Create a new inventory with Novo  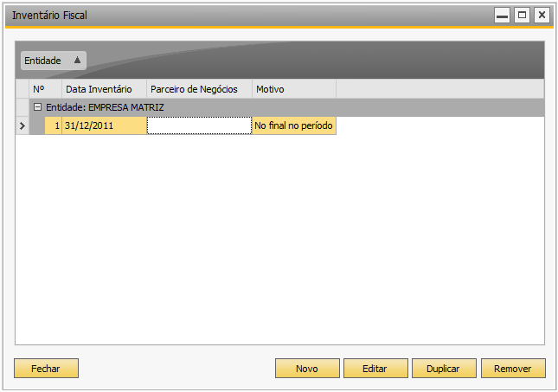[x=307, y=368]
